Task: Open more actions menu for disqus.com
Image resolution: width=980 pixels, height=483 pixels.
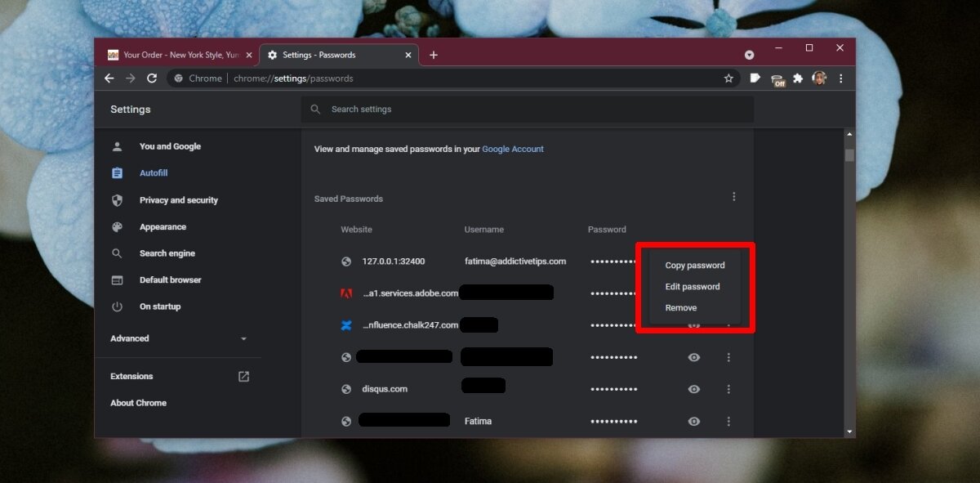Action: (728, 389)
